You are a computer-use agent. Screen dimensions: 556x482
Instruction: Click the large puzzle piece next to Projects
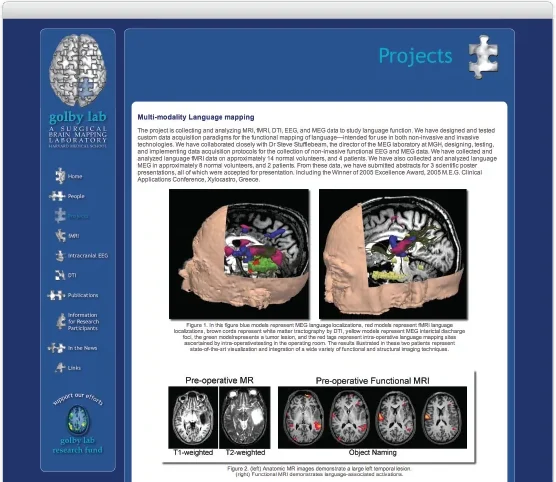(483, 57)
